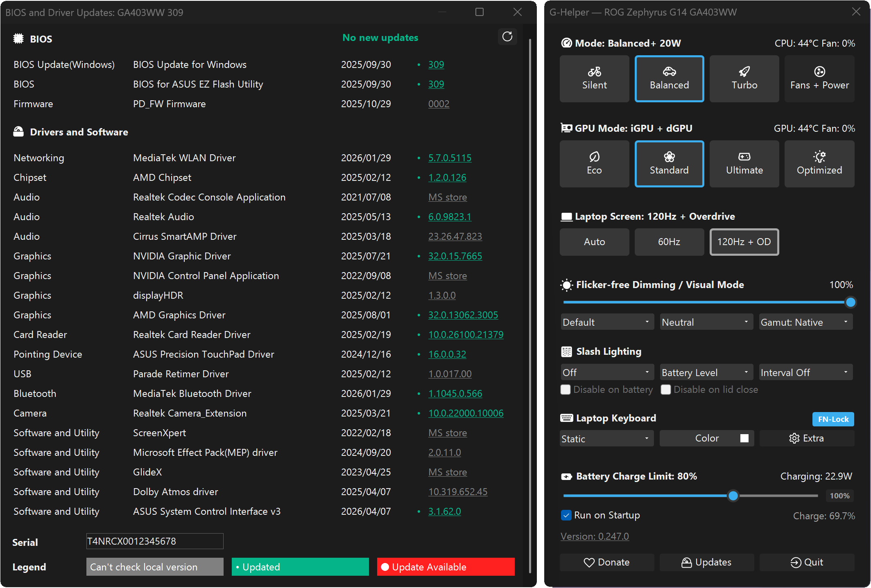Click the refresh updates icon in BIOS window

[x=507, y=37]
